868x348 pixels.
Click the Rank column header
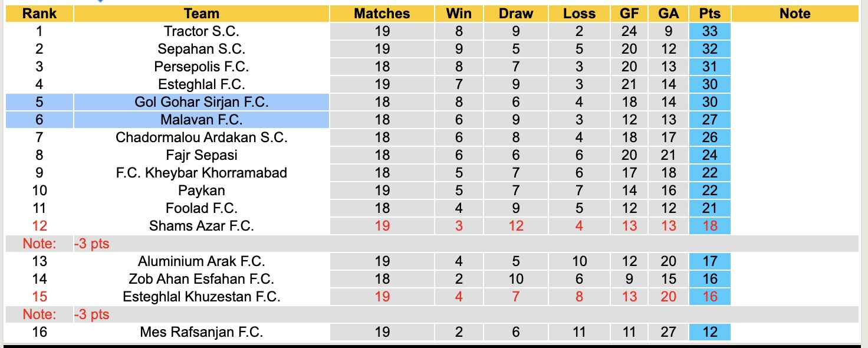pos(39,14)
